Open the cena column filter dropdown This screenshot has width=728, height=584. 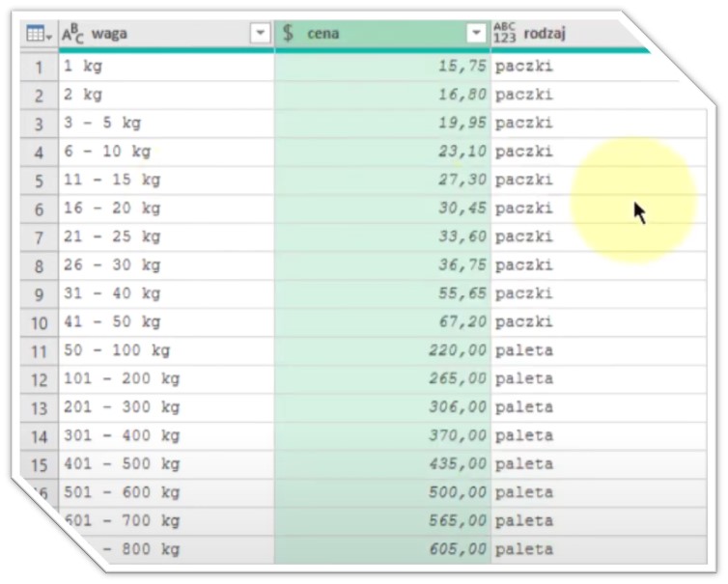[x=476, y=34]
